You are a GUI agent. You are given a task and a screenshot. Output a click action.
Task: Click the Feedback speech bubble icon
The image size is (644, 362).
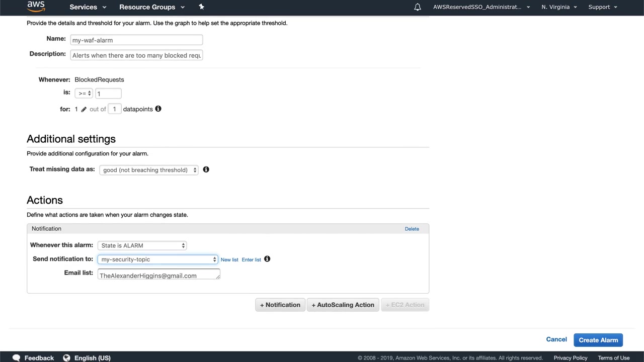pos(16,357)
